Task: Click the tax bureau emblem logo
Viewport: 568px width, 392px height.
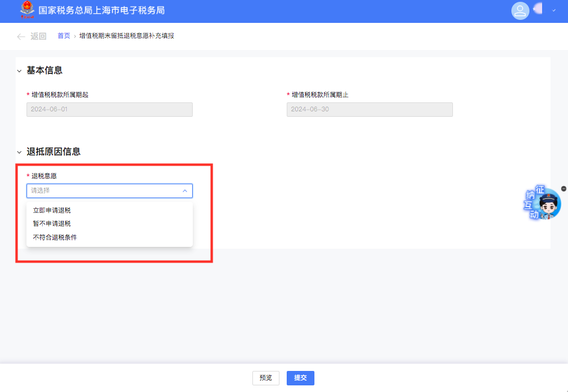Action: point(27,10)
